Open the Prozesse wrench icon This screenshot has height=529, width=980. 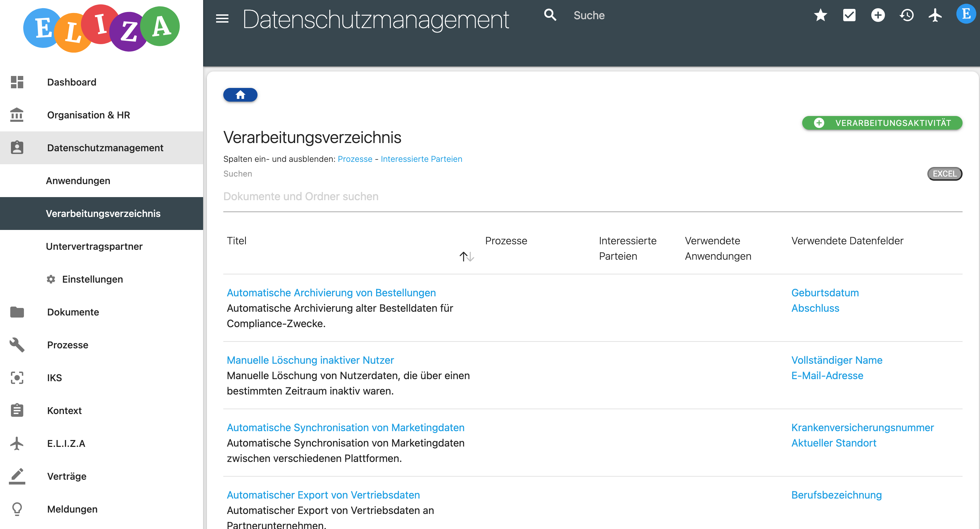point(17,345)
